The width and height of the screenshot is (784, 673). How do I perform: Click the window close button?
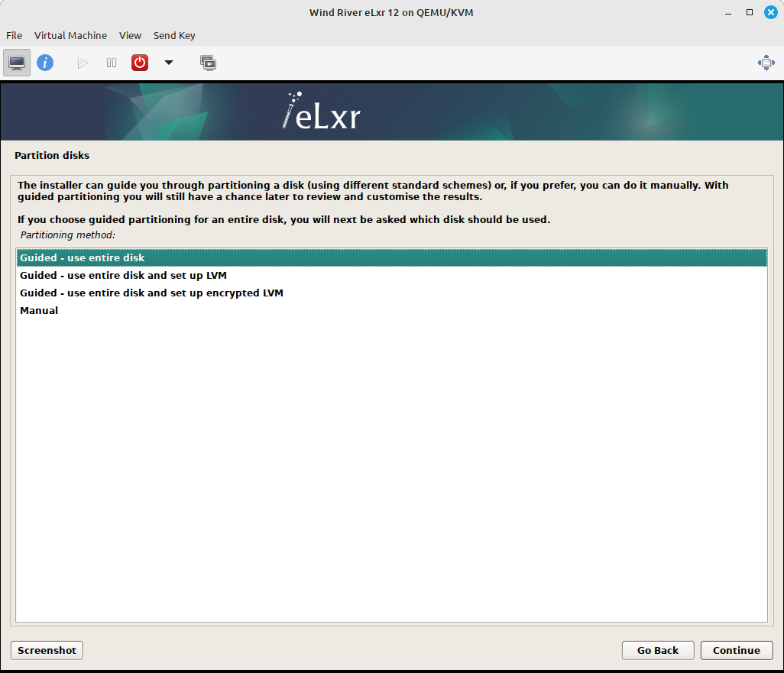(x=770, y=12)
